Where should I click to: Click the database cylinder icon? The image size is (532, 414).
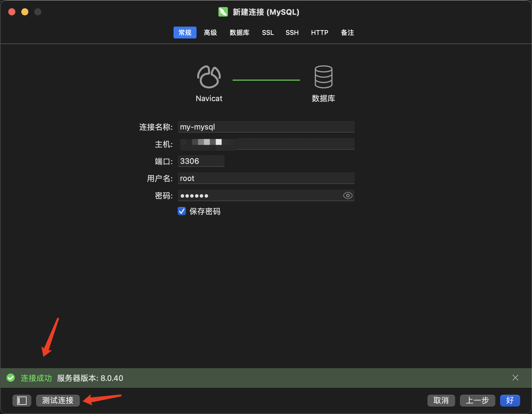[323, 77]
